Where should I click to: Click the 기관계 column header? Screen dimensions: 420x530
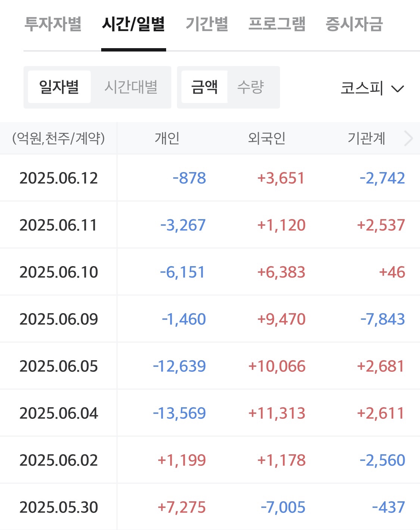(x=366, y=138)
